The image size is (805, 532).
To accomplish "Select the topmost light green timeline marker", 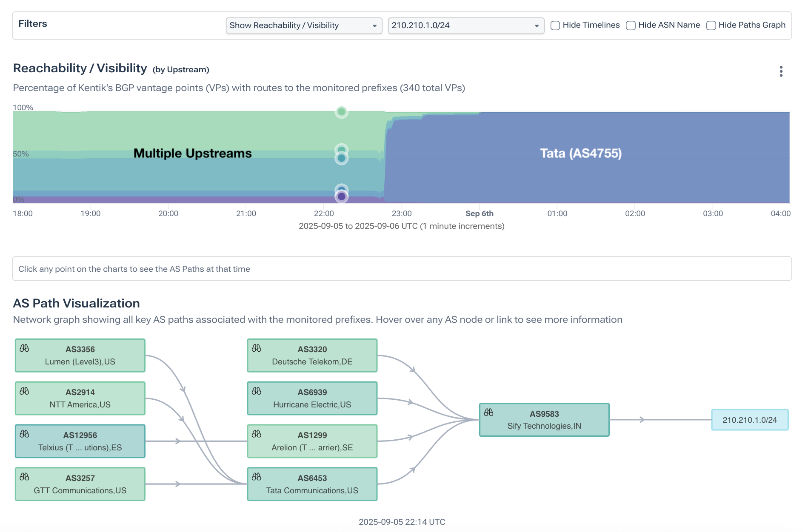I will 341,112.
